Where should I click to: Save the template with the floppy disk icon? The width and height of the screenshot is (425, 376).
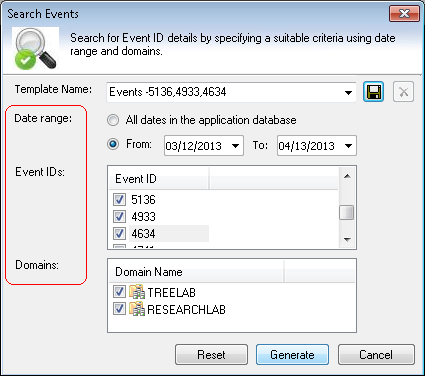point(373,92)
